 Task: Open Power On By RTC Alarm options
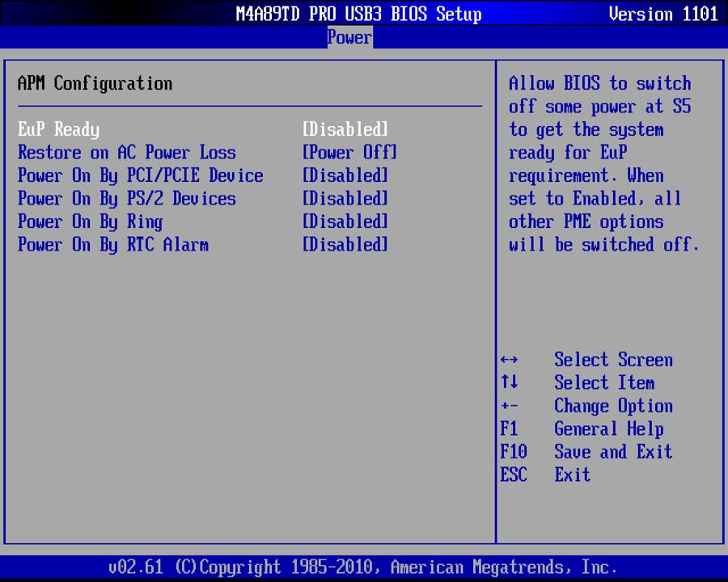[x=345, y=245]
